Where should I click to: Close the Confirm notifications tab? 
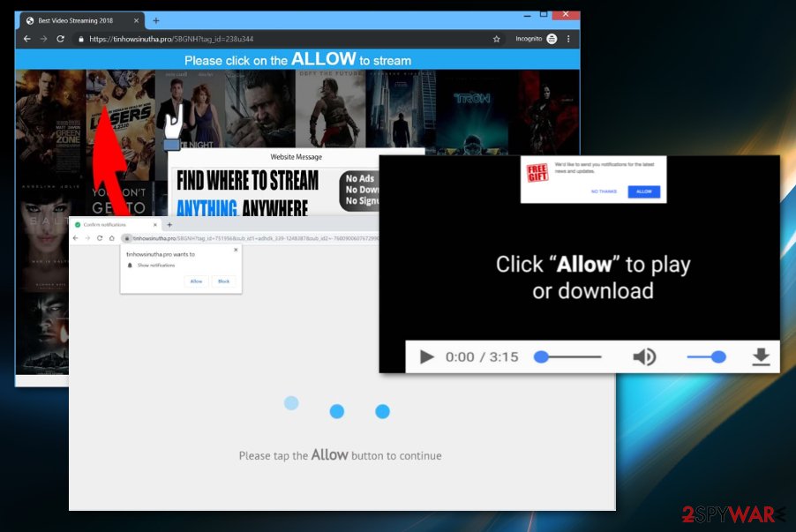click(154, 224)
